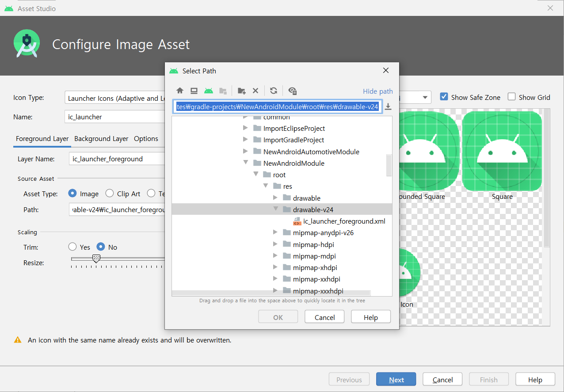
Task: Click the warning triangle icon
Action: click(x=18, y=340)
